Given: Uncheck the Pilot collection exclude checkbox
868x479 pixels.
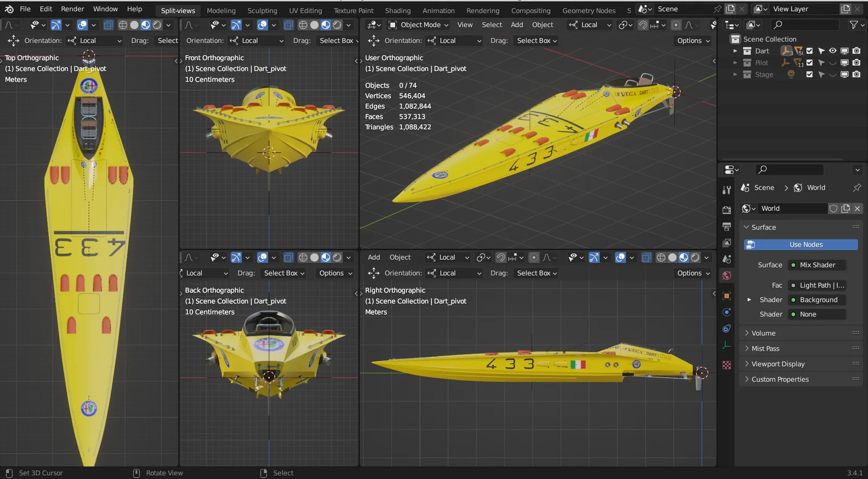Looking at the screenshot, I should pos(809,63).
